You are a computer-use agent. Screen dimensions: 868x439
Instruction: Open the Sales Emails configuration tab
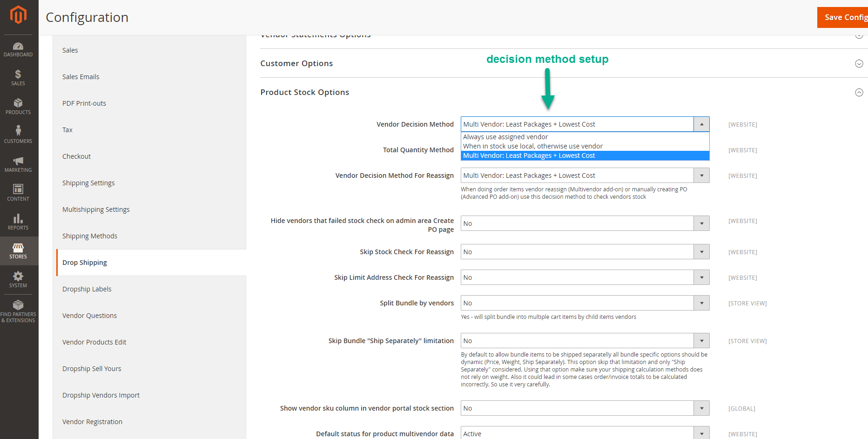149,77
